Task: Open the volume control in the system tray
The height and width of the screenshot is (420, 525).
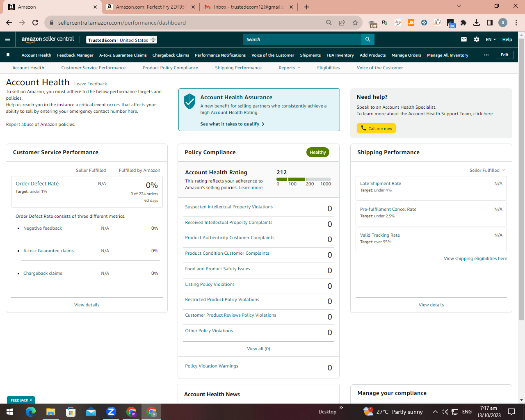Action: click(x=445, y=412)
